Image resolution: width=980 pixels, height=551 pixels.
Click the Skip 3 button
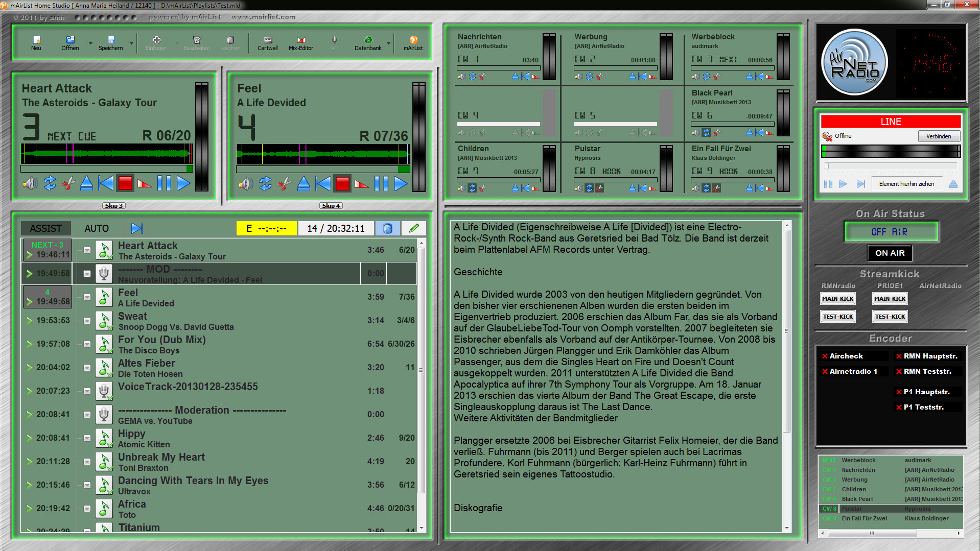tap(113, 205)
